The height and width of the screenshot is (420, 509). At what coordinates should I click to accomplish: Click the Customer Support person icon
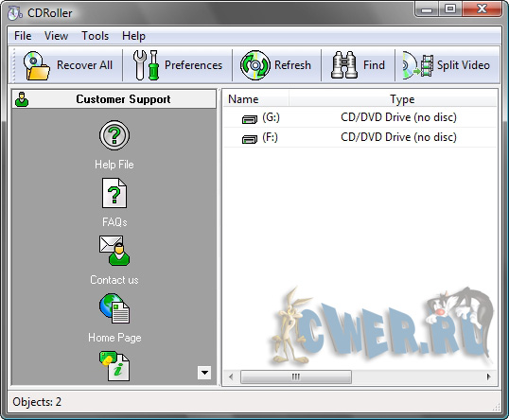[x=22, y=99]
